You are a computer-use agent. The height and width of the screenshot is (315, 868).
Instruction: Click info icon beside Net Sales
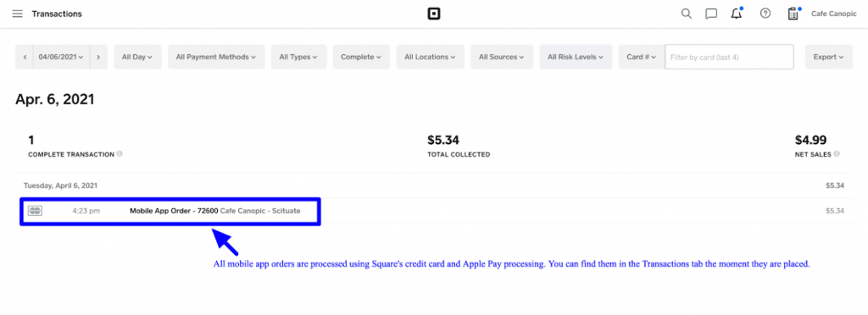[837, 154]
